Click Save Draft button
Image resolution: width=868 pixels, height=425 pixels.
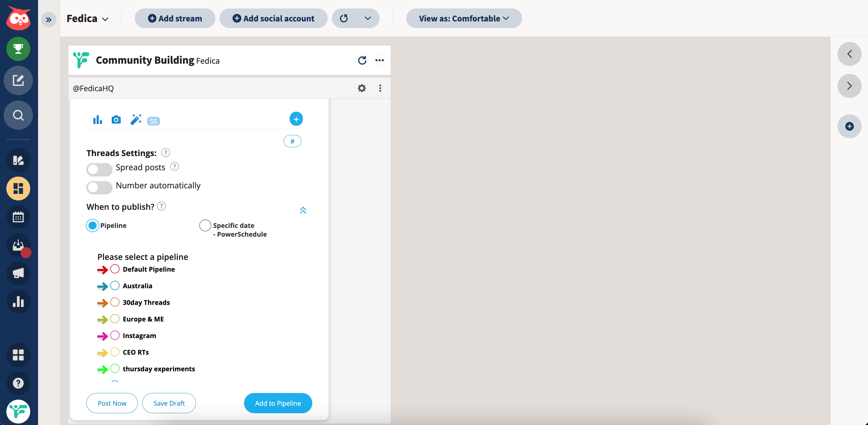(169, 403)
